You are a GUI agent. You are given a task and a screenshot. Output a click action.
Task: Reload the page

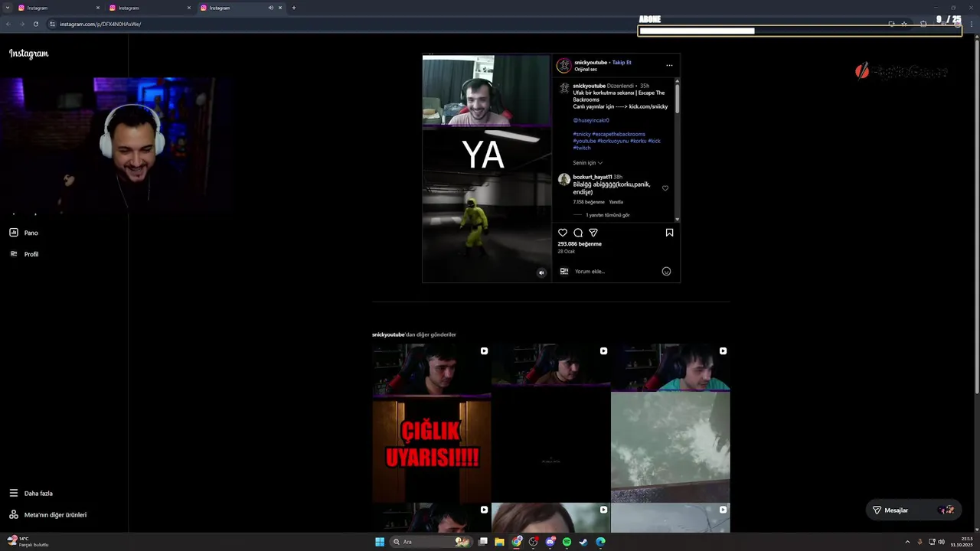[35, 24]
